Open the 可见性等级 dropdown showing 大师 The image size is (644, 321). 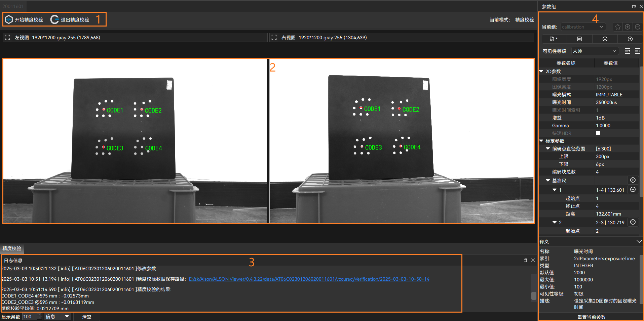point(595,51)
